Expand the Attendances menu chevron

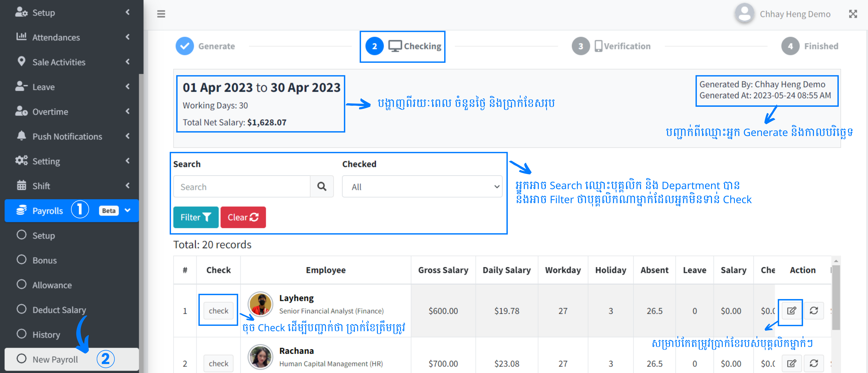pos(128,37)
